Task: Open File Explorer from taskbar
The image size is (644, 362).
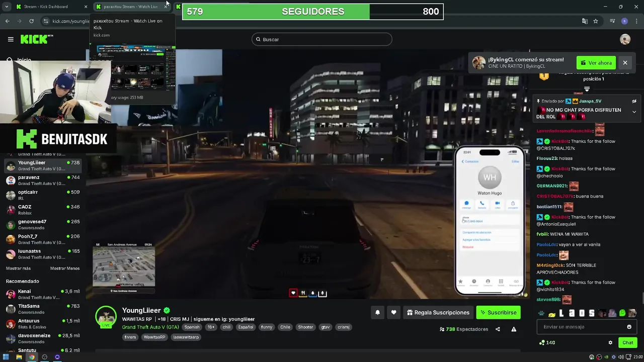Action: pos(19,357)
